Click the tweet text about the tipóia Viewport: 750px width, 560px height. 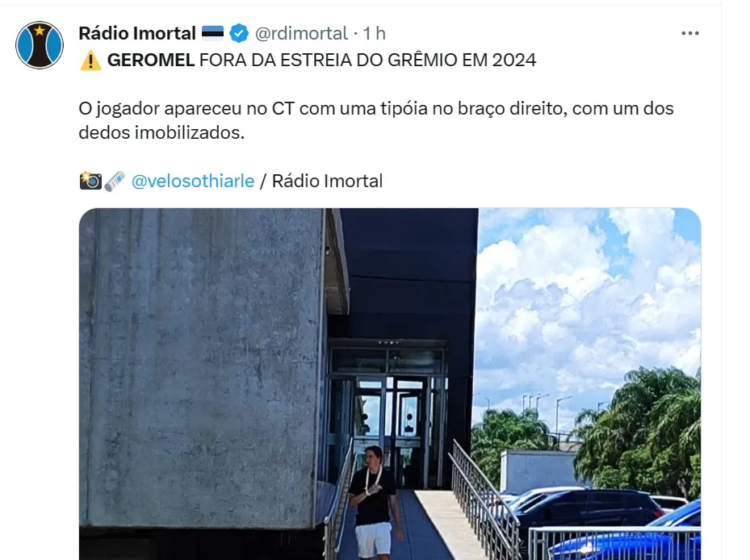(x=376, y=120)
